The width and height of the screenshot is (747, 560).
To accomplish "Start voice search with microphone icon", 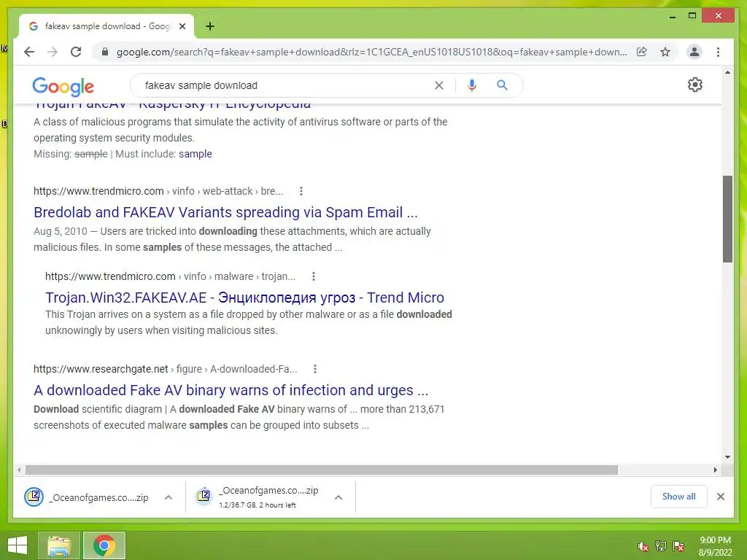I will point(472,85).
